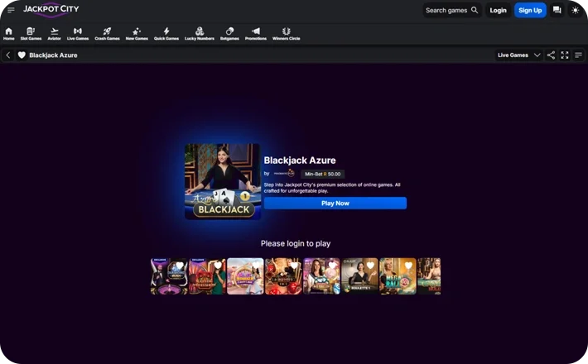Toggle the light/dark theme switch
Screen dimensions: 588x364
pyautogui.click(x=576, y=10)
